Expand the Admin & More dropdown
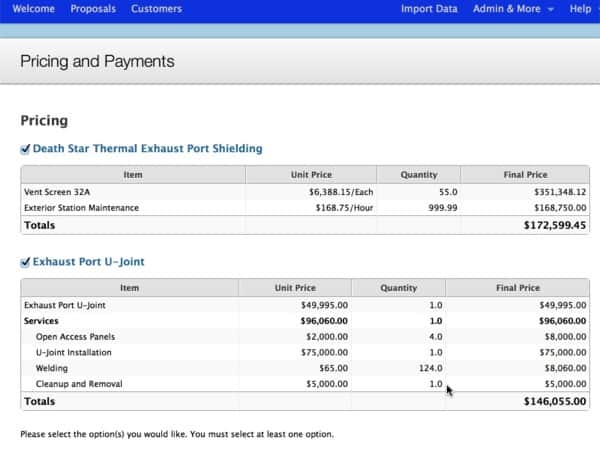 pyautogui.click(x=513, y=9)
